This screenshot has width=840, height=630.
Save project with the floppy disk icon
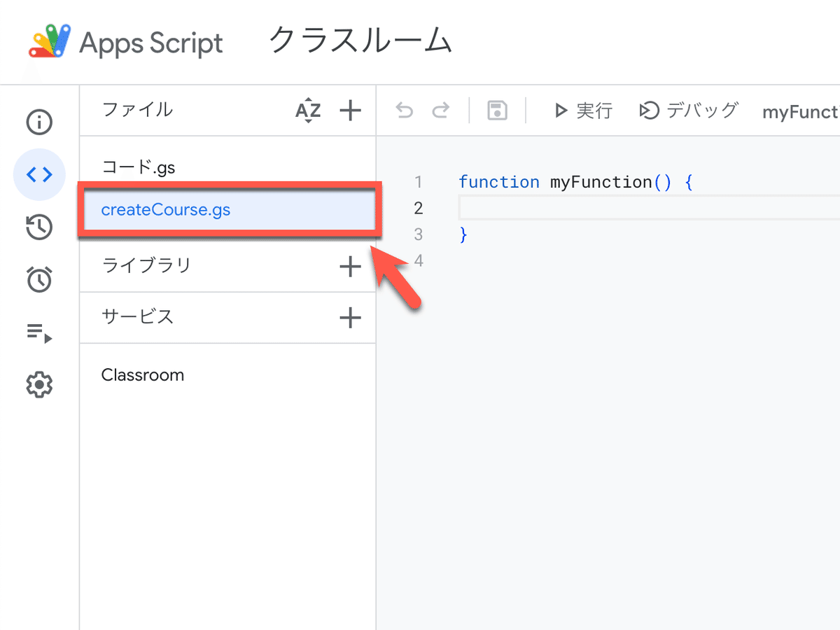point(497,111)
